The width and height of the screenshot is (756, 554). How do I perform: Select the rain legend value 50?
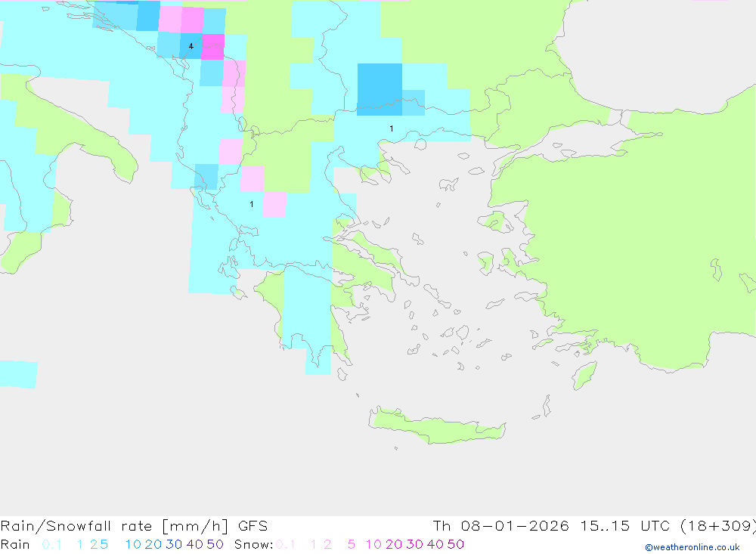(215, 544)
